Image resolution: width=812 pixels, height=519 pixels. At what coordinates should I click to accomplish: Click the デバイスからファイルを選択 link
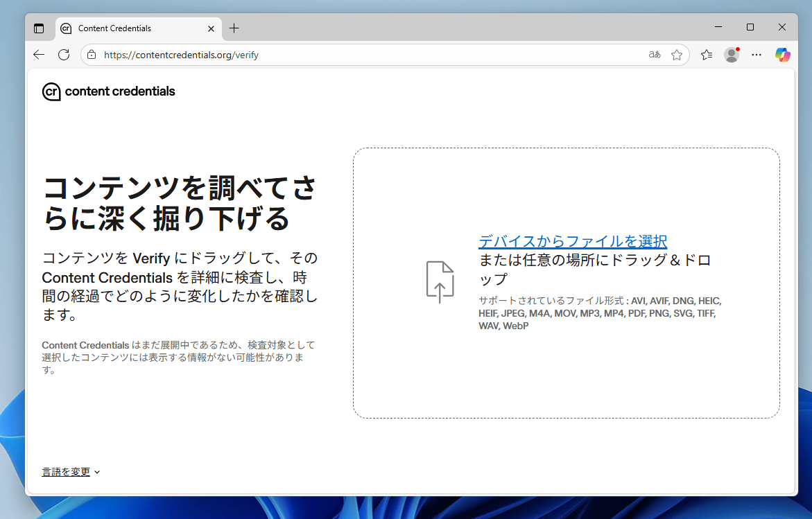point(573,241)
